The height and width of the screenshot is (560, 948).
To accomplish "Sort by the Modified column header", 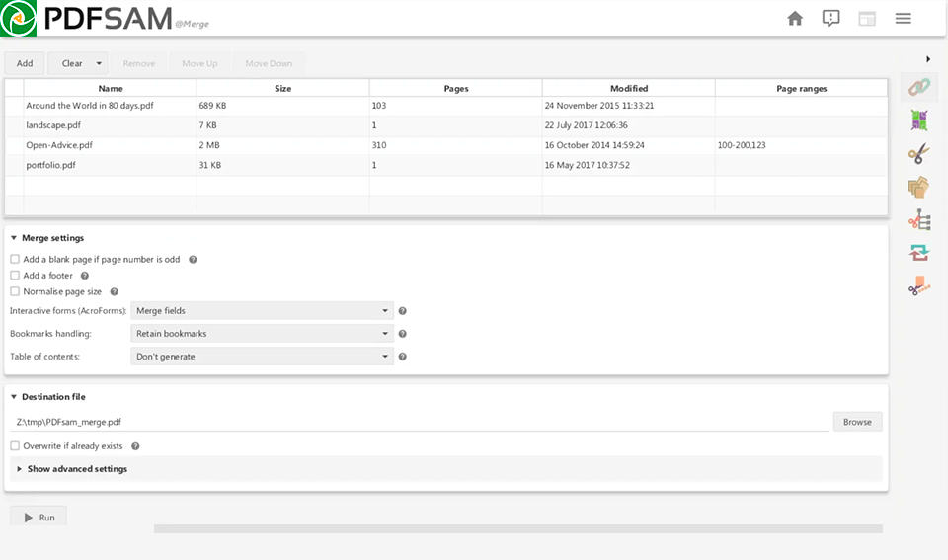I will tap(629, 88).
